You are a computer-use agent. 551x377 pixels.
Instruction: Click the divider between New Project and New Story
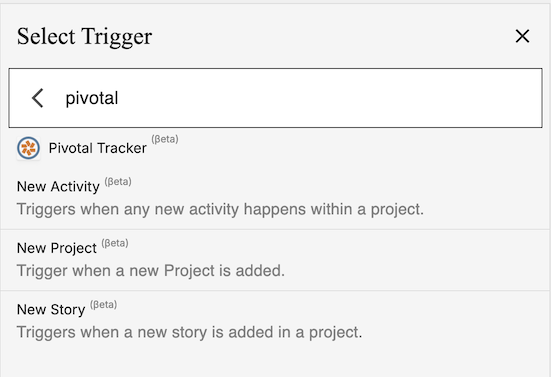pyautogui.click(x=275, y=291)
